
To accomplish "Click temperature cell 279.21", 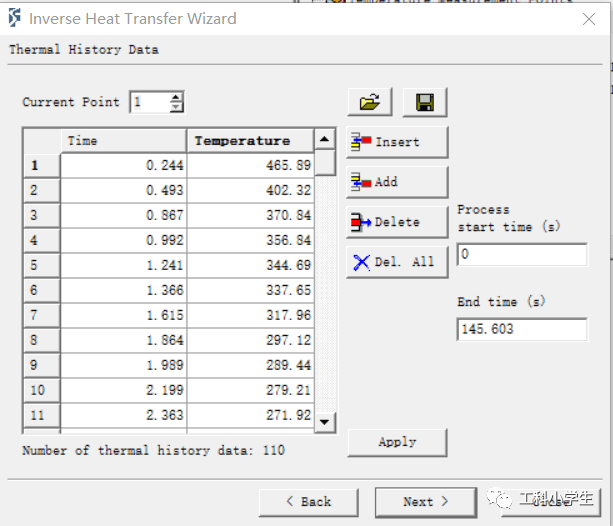I will click(x=251, y=391).
